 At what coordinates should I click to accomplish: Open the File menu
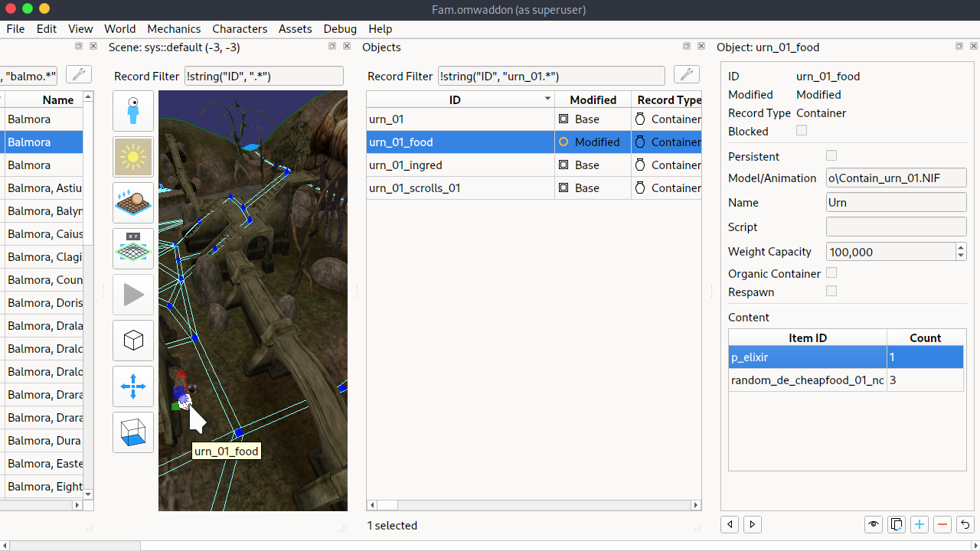(15, 28)
